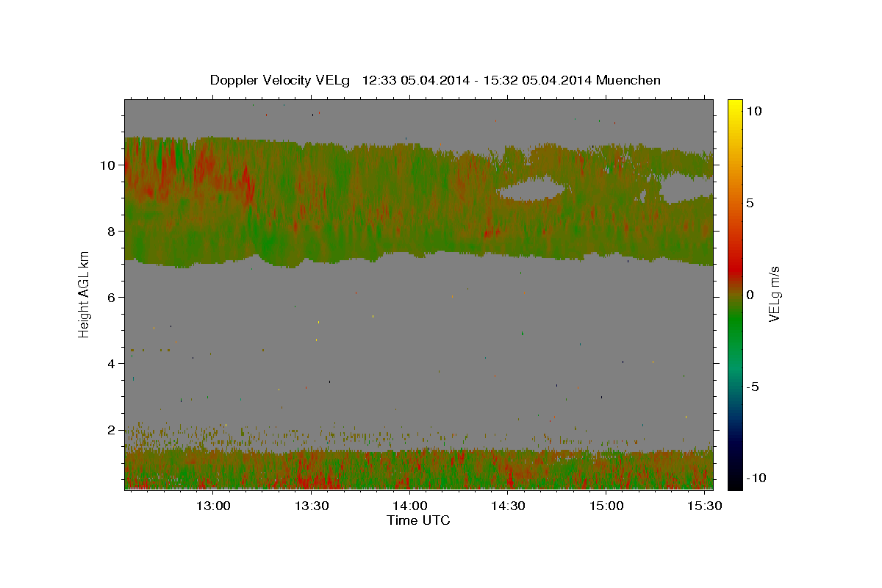Click the 13:00 time tick label
This screenshot has height=588, width=882.
213,506
